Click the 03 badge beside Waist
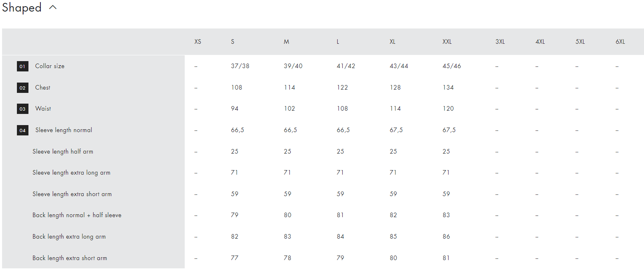 tap(23, 109)
